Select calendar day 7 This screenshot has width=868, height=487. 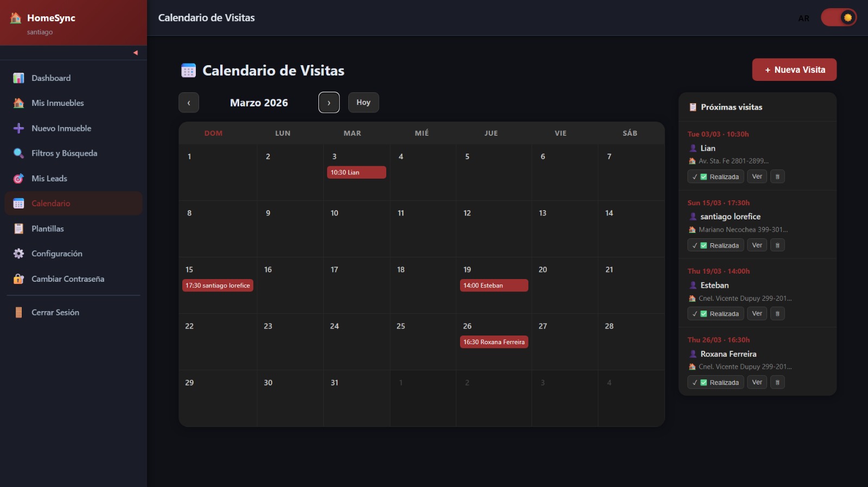click(x=631, y=173)
